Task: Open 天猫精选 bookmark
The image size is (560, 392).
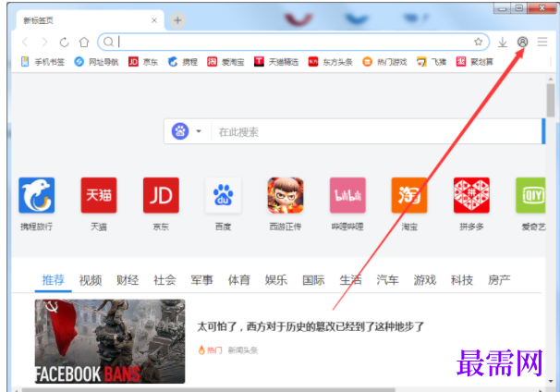Action: pyautogui.click(x=276, y=62)
